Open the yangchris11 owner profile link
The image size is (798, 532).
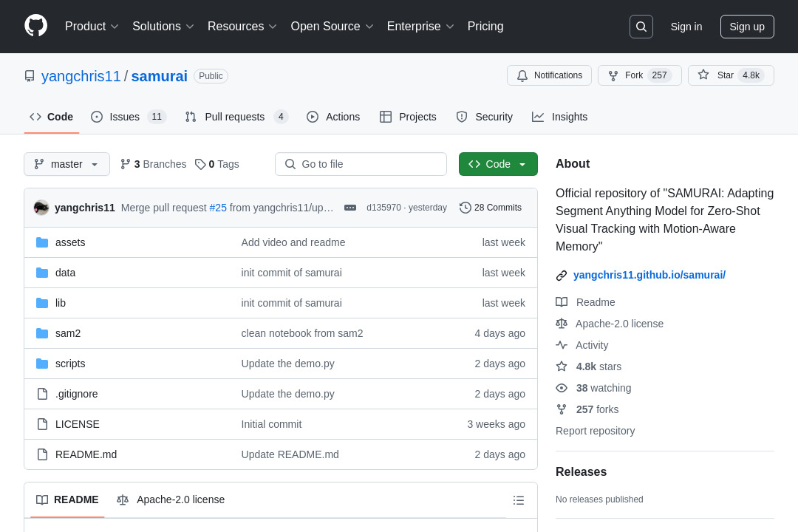click(x=81, y=76)
